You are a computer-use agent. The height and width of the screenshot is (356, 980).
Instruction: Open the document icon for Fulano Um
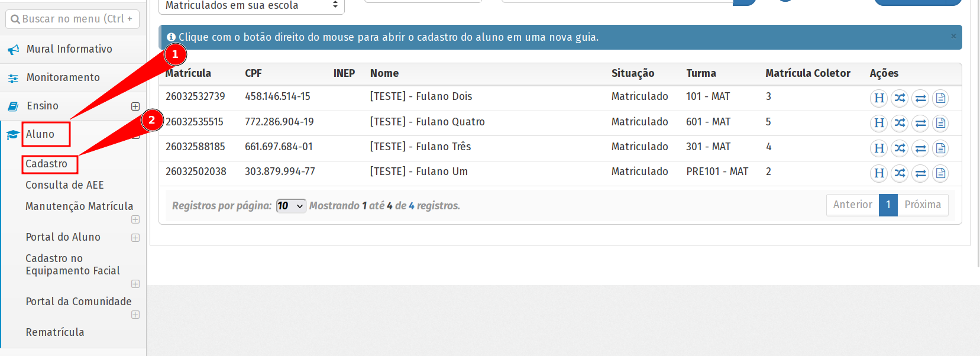click(940, 173)
